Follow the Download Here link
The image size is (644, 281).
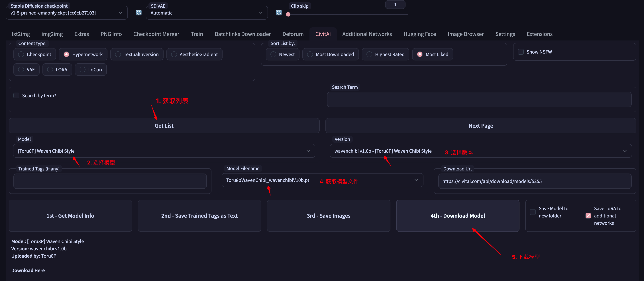click(x=28, y=270)
